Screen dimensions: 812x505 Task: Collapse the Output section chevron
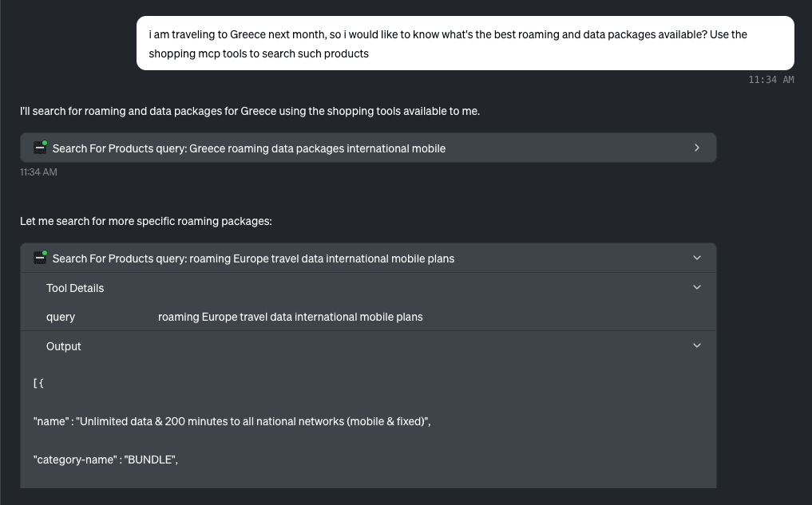tap(696, 345)
